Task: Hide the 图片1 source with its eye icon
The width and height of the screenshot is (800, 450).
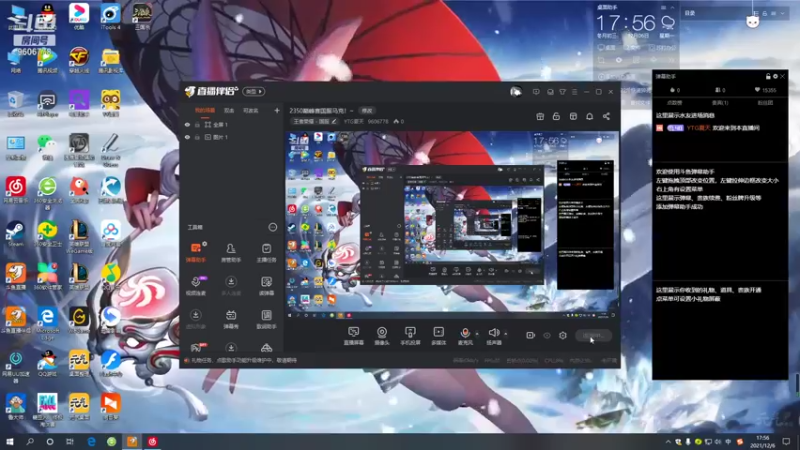Action: tap(187, 137)
